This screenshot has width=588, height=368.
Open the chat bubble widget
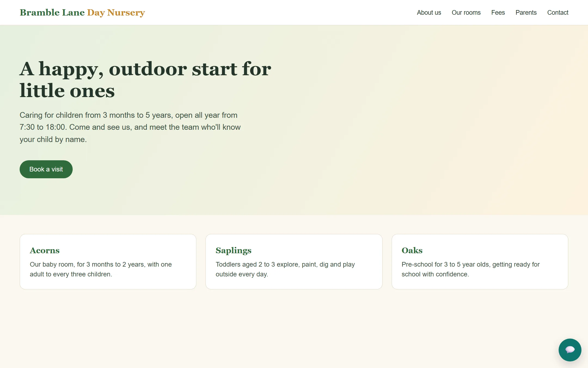click(x=570, y=350)
